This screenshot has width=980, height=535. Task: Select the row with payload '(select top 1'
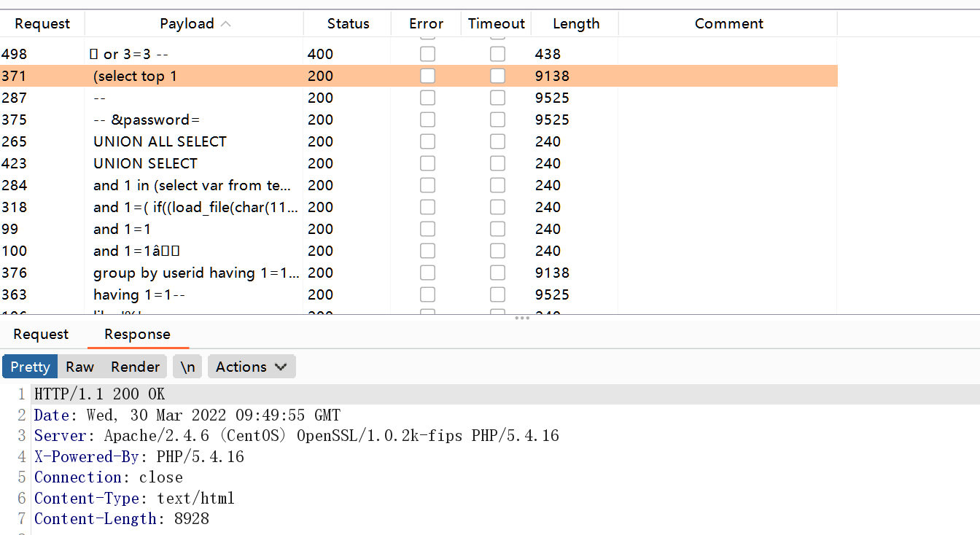(x=419, y=76)
